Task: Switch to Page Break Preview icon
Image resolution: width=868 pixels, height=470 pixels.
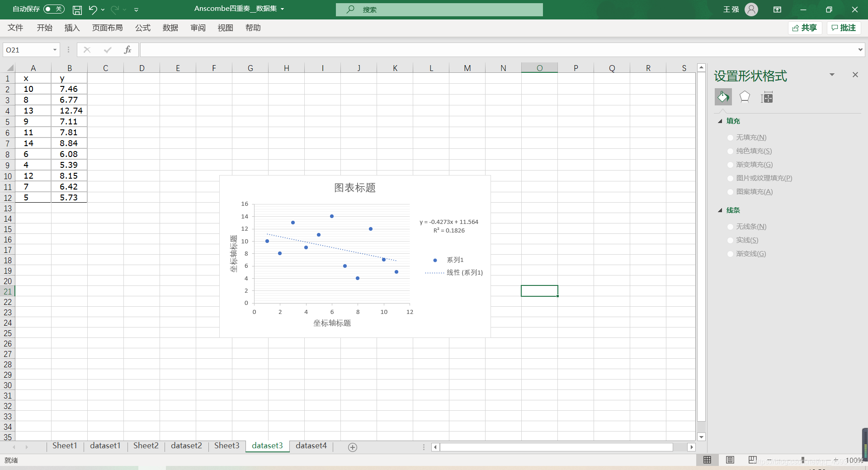Action: point(752,460)
